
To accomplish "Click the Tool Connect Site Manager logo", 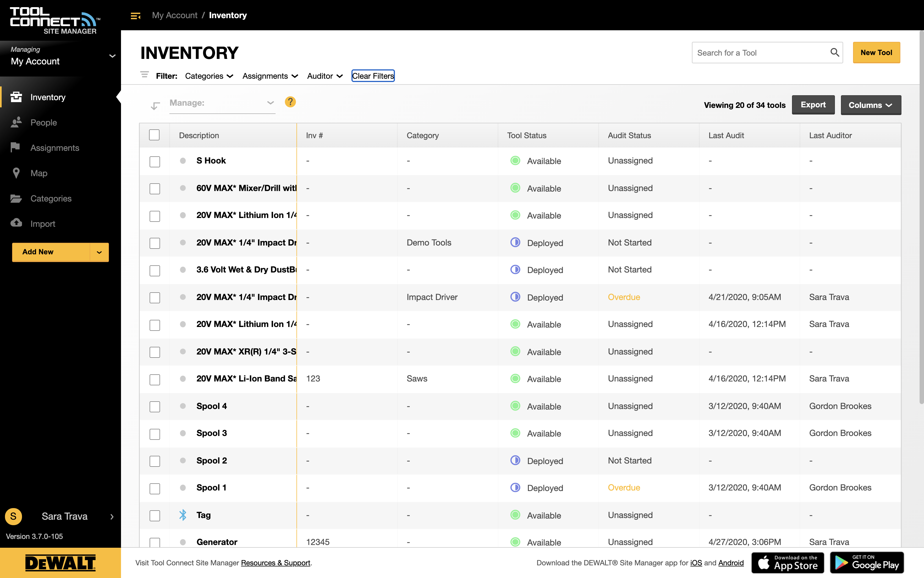I will click(55, 21).
